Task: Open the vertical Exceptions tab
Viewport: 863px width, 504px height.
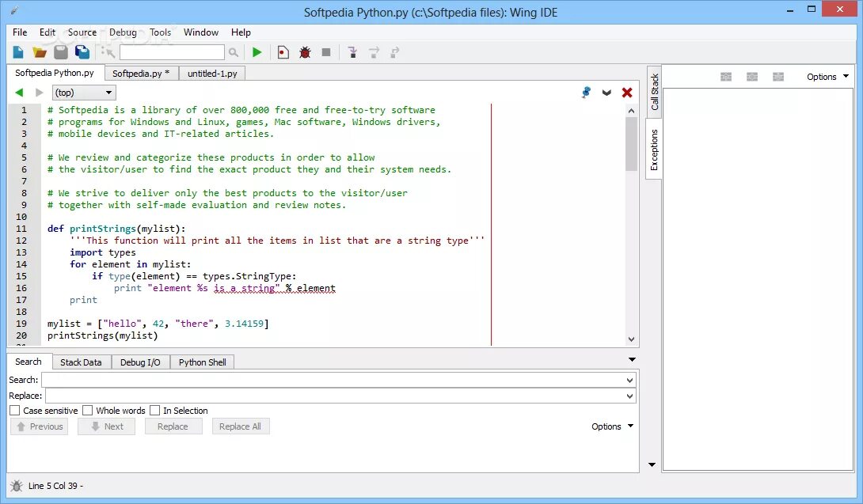Action: pos(655,150)
